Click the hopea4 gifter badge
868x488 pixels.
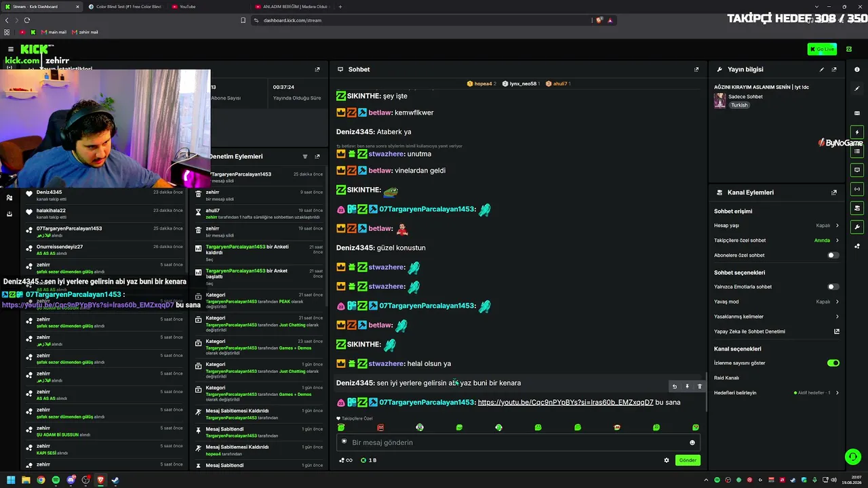[x=481, y=84]
